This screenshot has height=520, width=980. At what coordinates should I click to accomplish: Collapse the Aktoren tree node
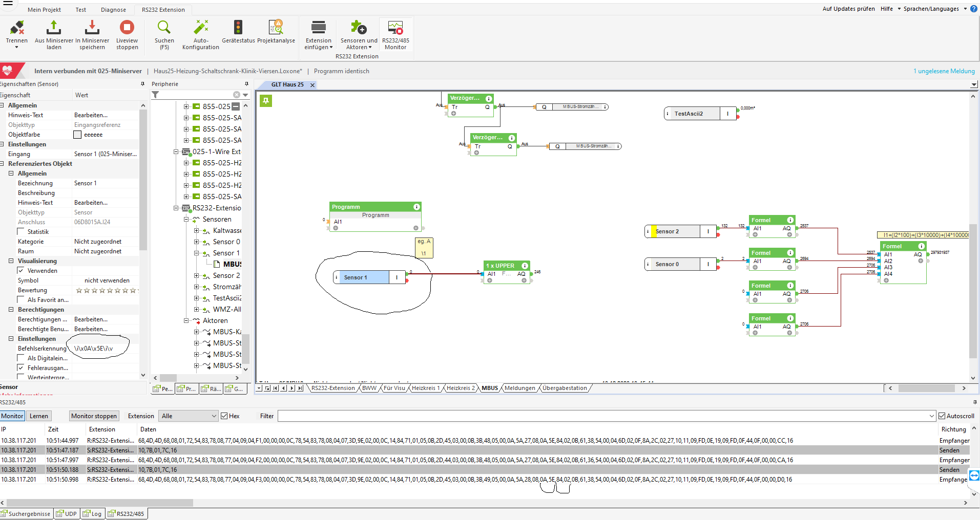(186, 321)
